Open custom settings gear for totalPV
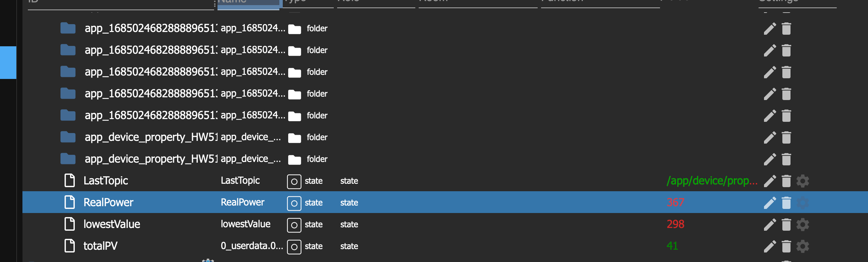The image size is (868, 262). (x=802, y=246)
